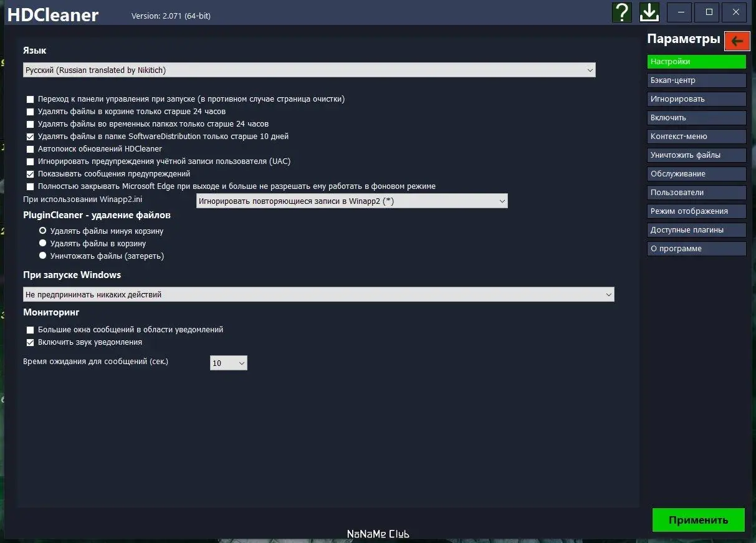Toggle deleting temp folder files older than 24 hours
The image size is (756, 543).
click(31, 124)
